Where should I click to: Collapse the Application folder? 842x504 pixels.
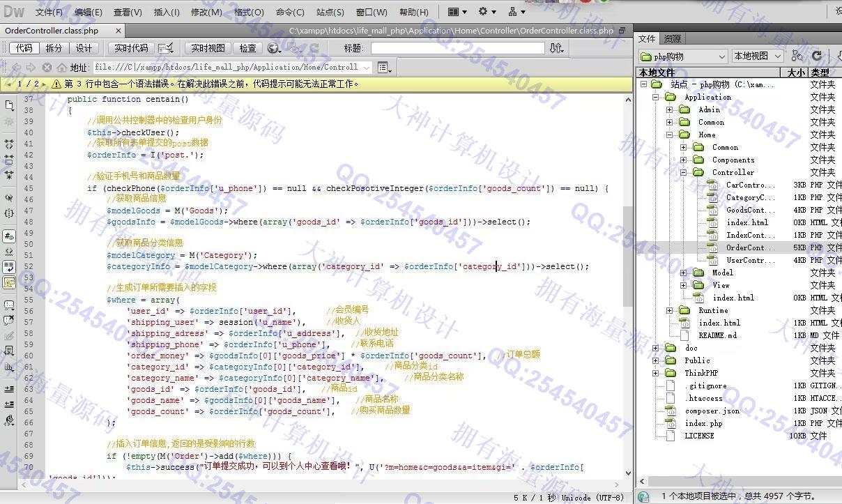(x=656, y=97)
